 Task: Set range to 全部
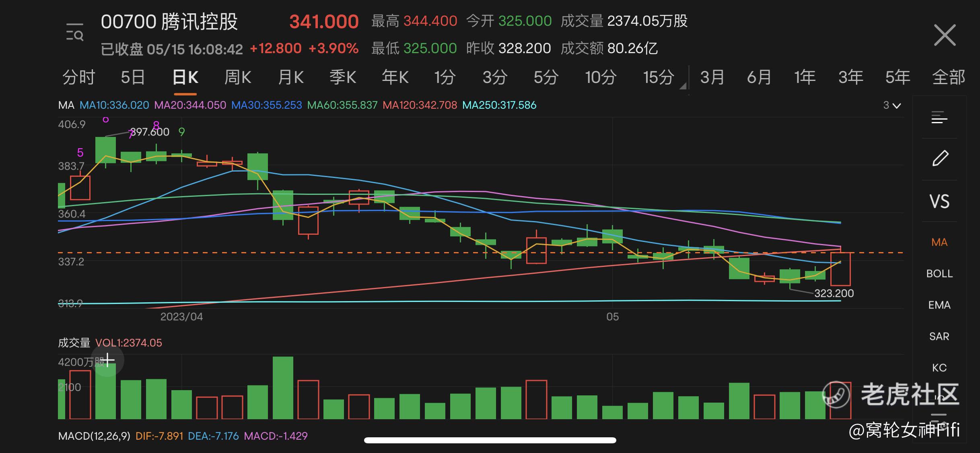click(949, 77)
